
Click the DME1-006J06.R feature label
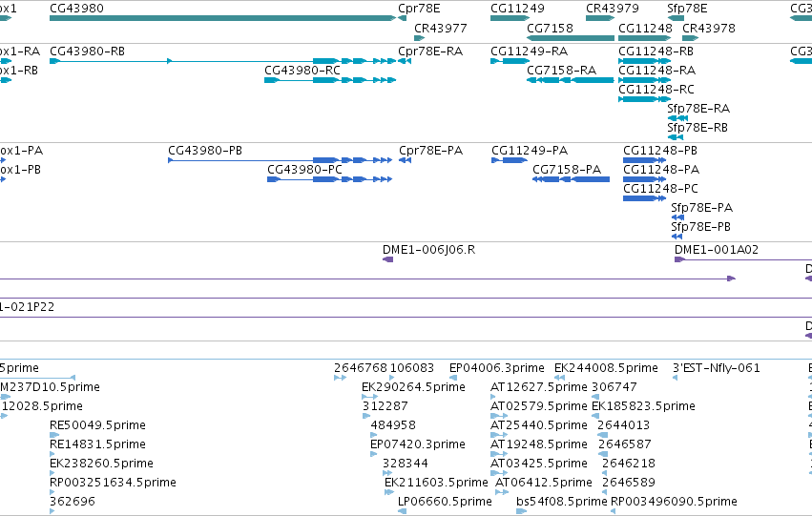point(428,250)
